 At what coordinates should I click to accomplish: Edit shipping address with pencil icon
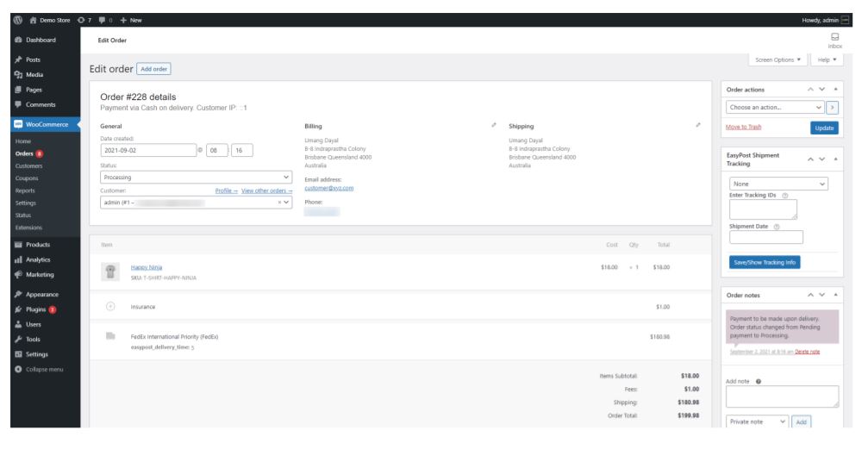coord(698,125)
